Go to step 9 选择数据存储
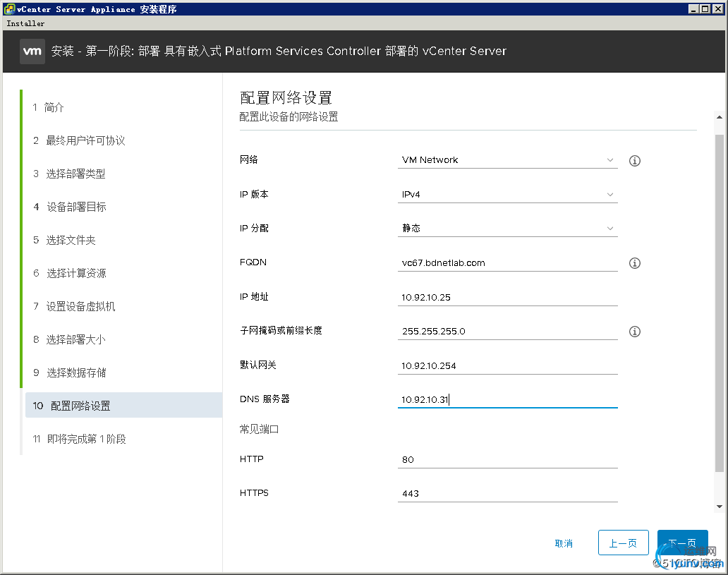Screen dimensions: 728x575 pyautogui.click(x=70, y=373)
